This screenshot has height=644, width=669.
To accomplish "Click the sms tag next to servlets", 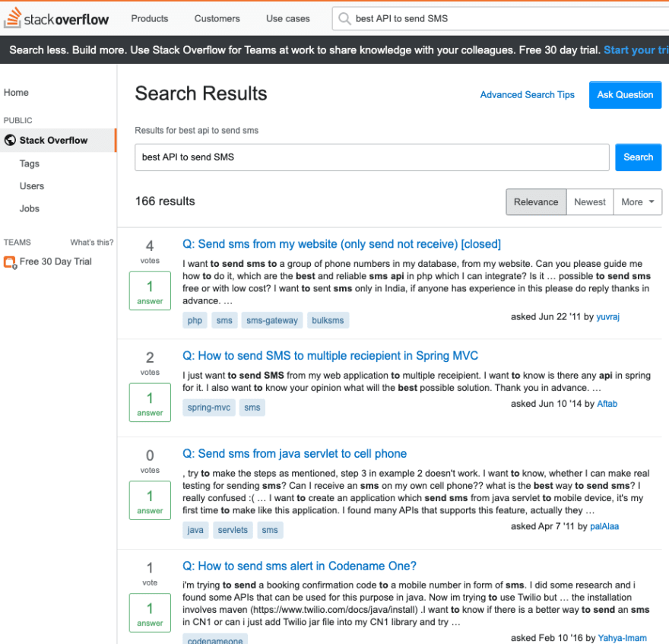I will coord(270,530).
